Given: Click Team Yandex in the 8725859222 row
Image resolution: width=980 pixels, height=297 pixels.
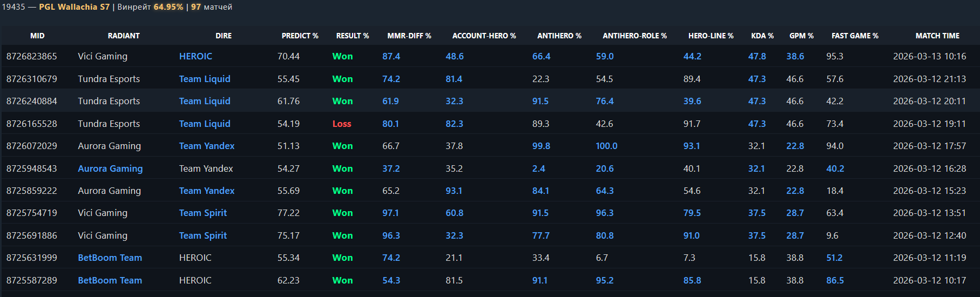Looking at the screenshot, I should (207, 191).
